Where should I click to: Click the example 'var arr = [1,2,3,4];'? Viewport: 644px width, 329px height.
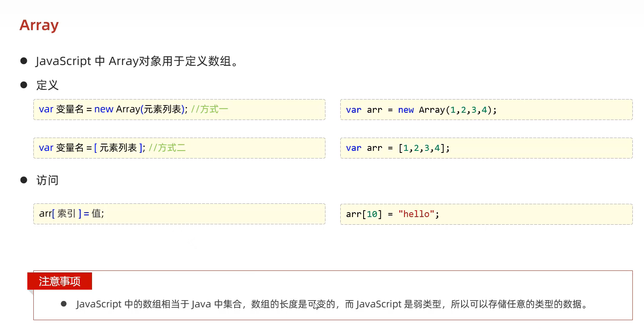[x=486, y=148]
